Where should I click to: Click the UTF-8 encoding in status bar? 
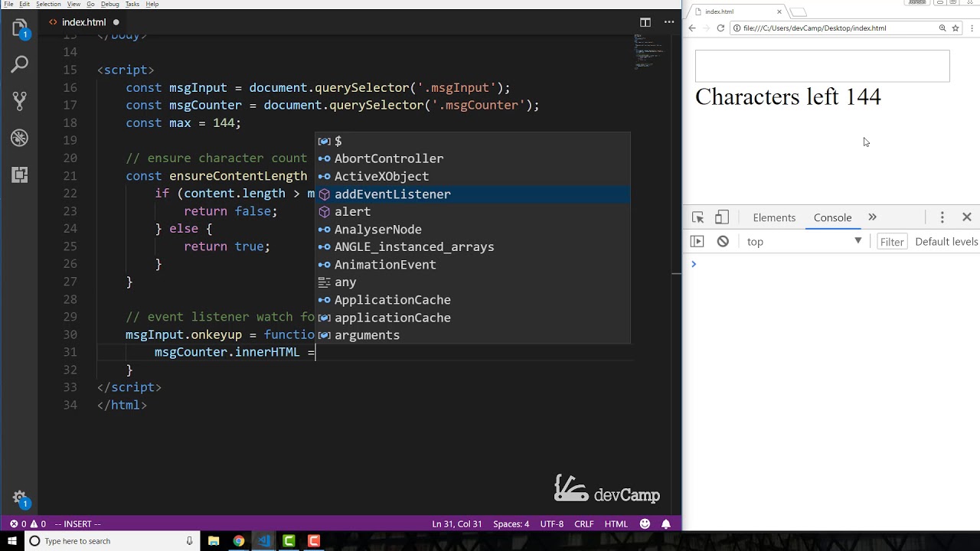coord(552,524)
